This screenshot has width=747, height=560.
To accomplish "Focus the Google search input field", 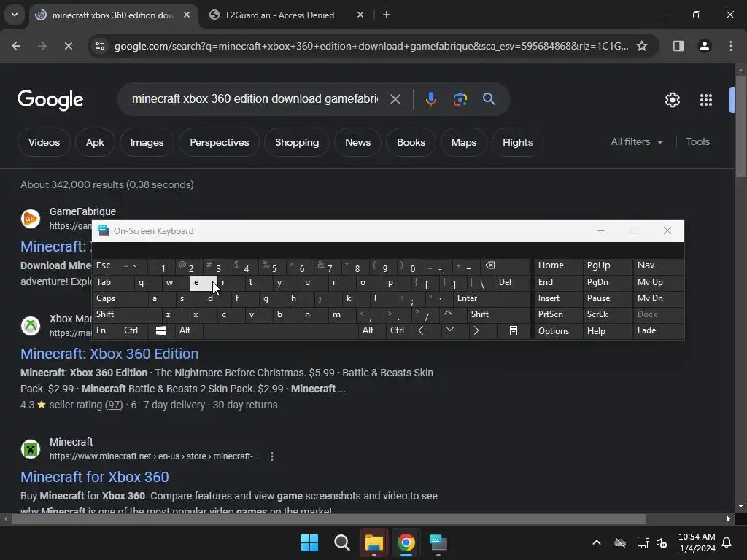I will coord(255,99).
